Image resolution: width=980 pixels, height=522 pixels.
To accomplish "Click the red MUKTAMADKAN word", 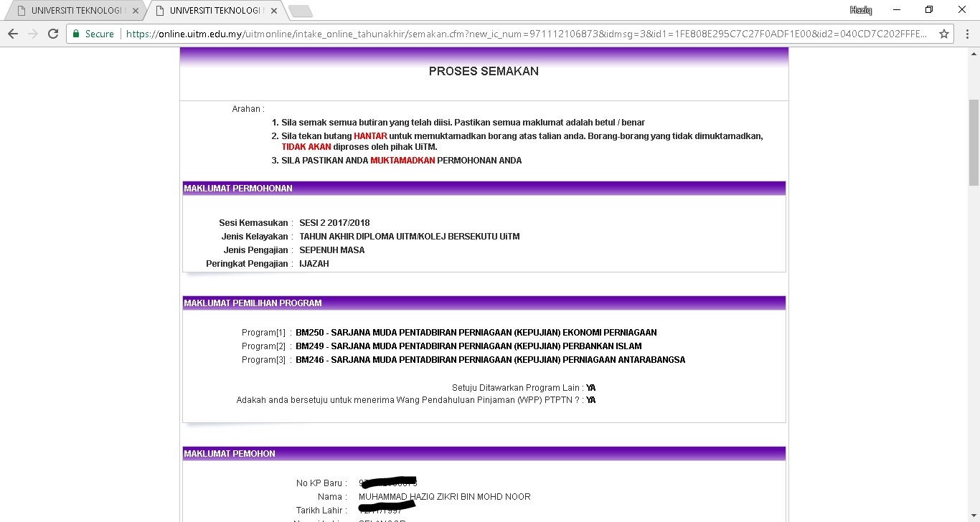I will [402, 161].
